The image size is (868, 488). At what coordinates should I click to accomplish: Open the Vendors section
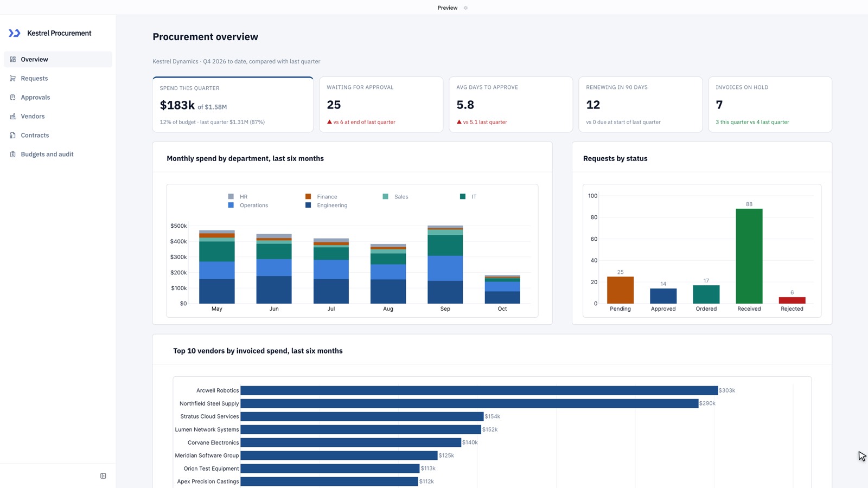click(x=58, y=117)
